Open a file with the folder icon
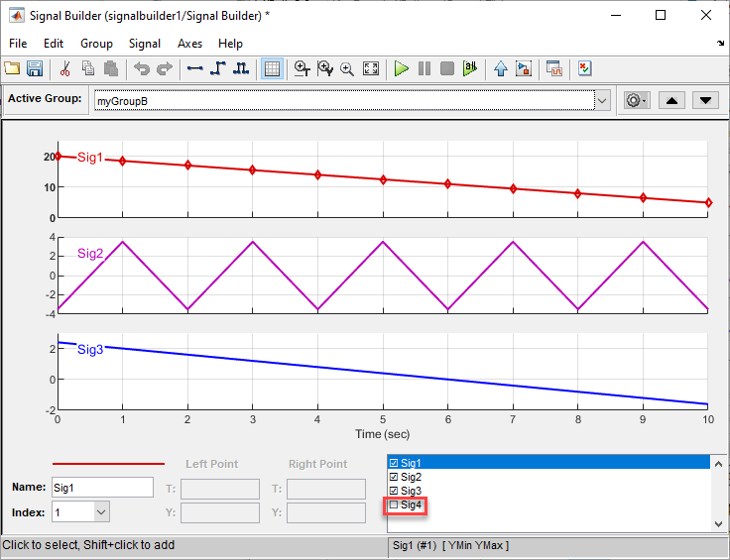 13,68
